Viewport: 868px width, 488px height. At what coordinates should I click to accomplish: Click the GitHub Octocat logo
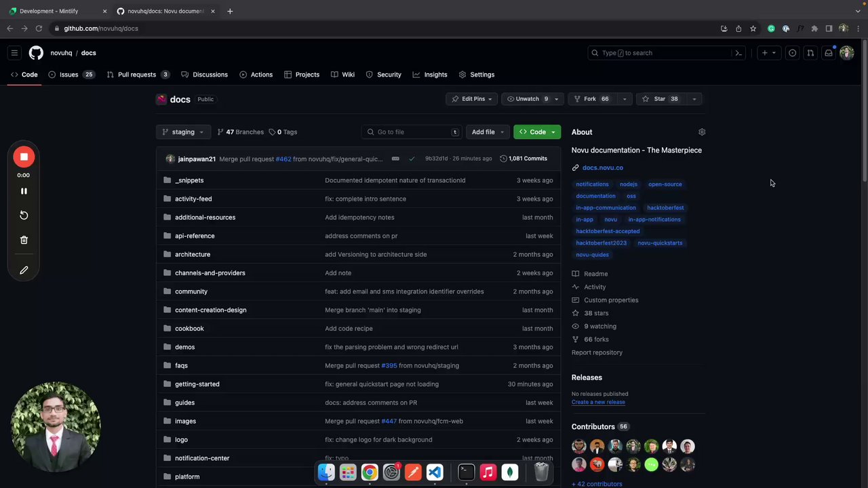(36, 53)
